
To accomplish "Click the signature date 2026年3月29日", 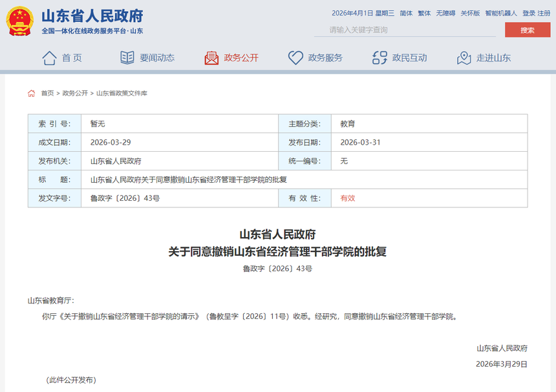I will (x=502, y=364).
